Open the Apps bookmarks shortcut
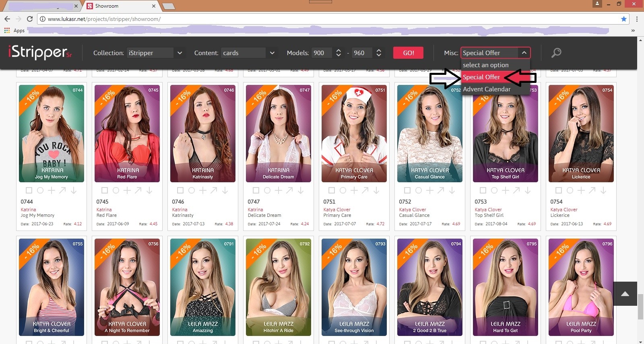This screenshot has height=344, width=644. (x=14, y=31)
